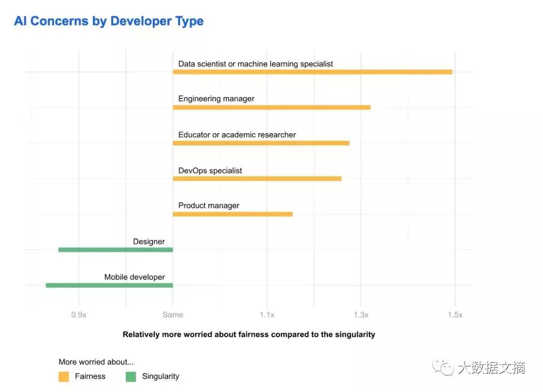Click the orange Product manager bar
Viewport: 543px width, 392px height.
233,215
